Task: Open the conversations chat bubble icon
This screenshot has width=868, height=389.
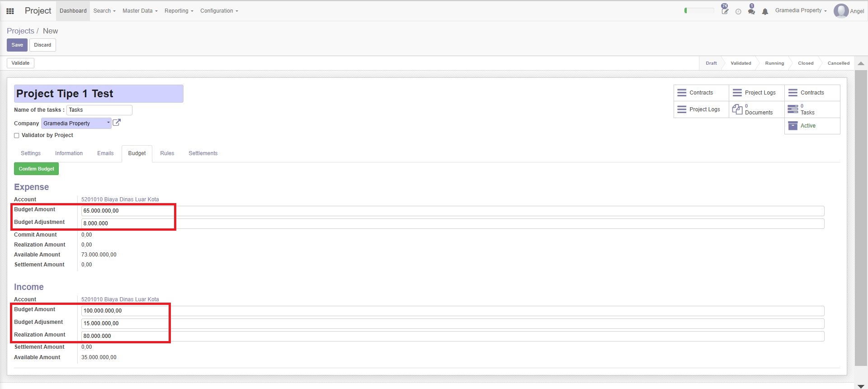Action: (x=751, y=11)
